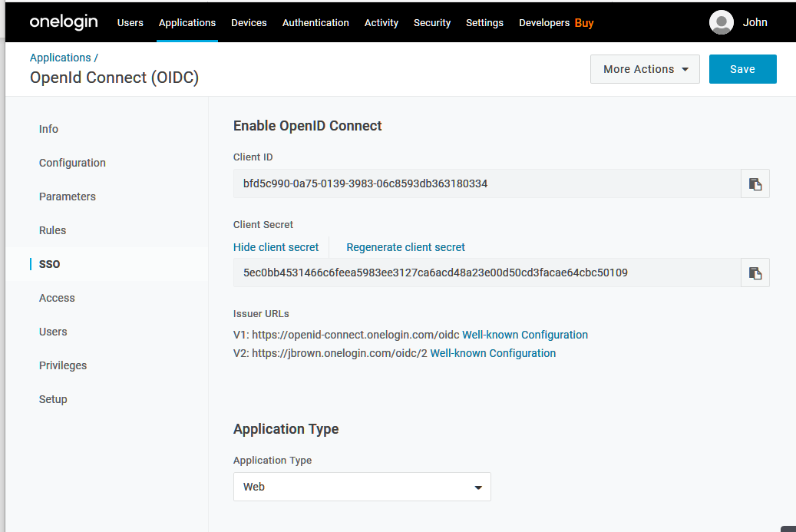Select the Authentication menu item
The width and height of the screenshot is (796, 532).
point(315,23)
